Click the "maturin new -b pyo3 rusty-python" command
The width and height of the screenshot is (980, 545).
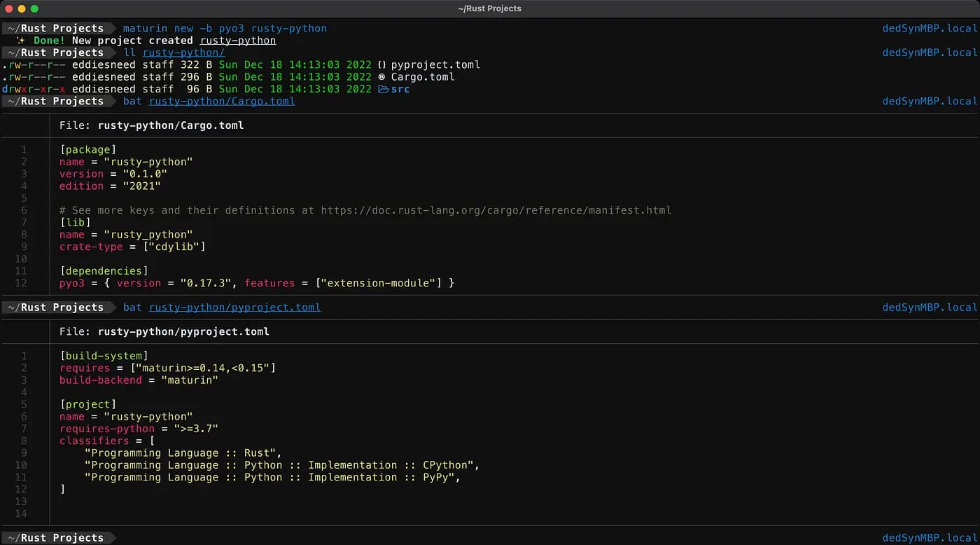225,28
